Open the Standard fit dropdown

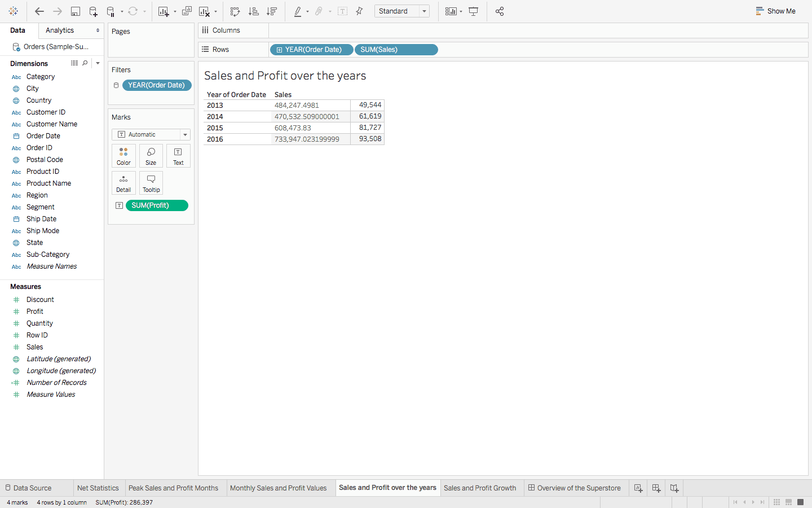[401, 11]
